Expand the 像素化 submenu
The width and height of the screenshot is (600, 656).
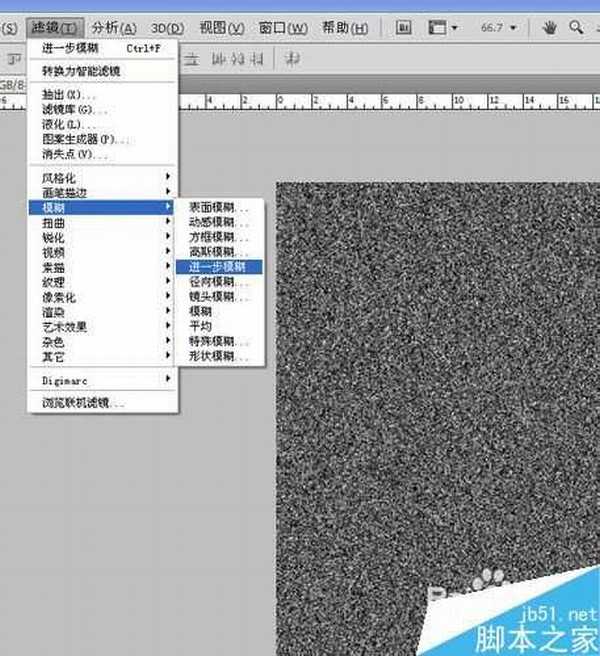coord(103,297)
